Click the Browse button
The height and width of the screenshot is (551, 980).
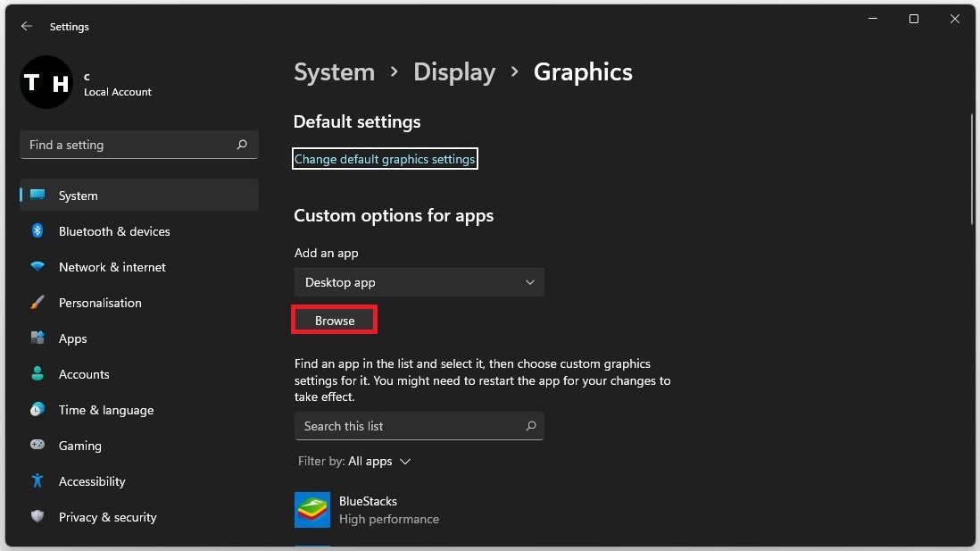pos(335,321)
